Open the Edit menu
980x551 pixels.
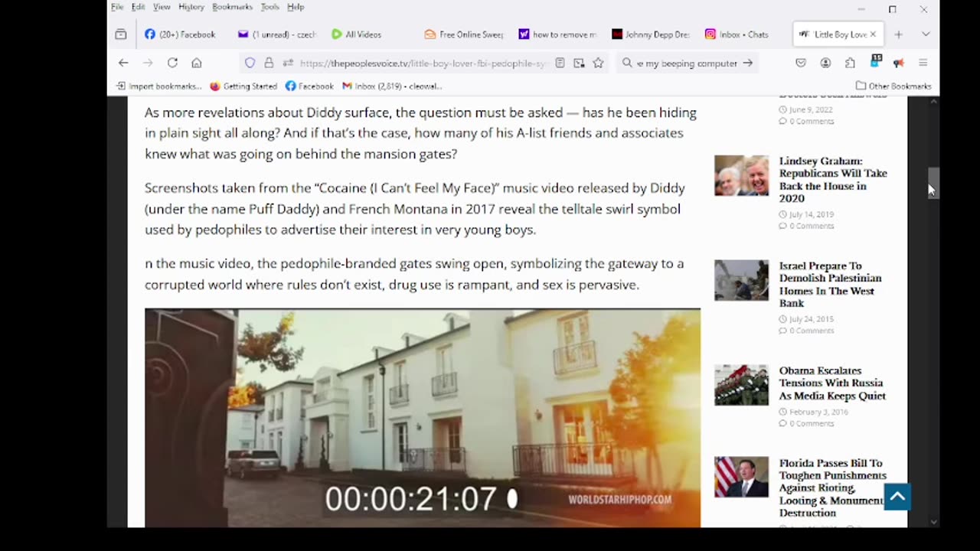tap(138, 7)
